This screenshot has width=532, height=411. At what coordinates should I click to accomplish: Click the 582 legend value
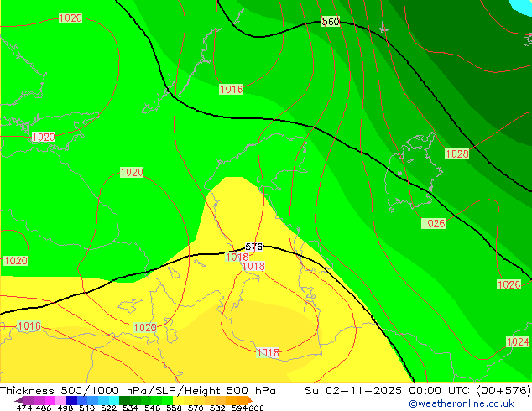coord(217,408)
